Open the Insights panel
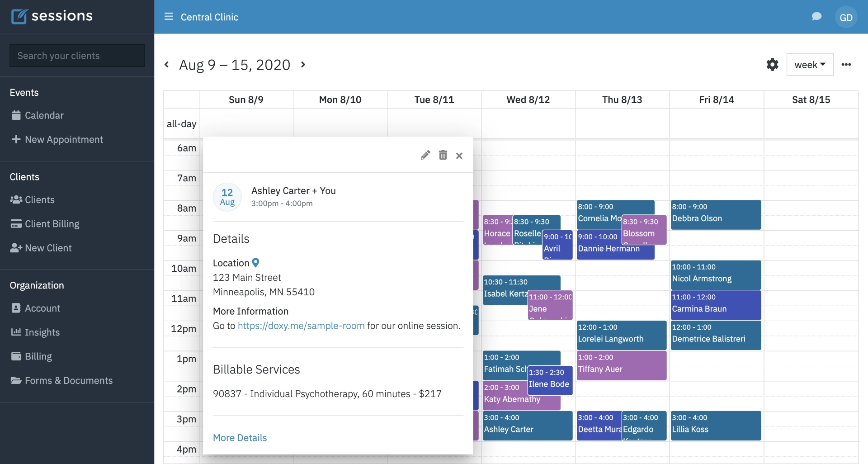The image size is (868, 464). click(42, 332)
